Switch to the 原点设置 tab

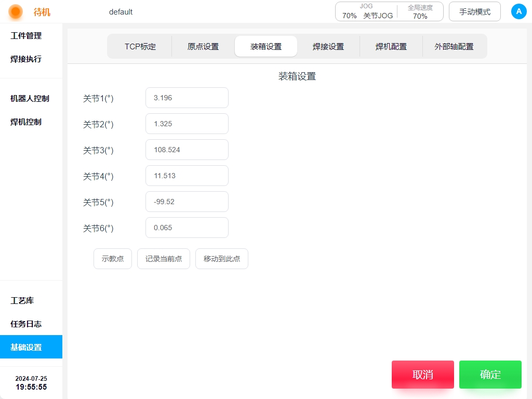203,46
